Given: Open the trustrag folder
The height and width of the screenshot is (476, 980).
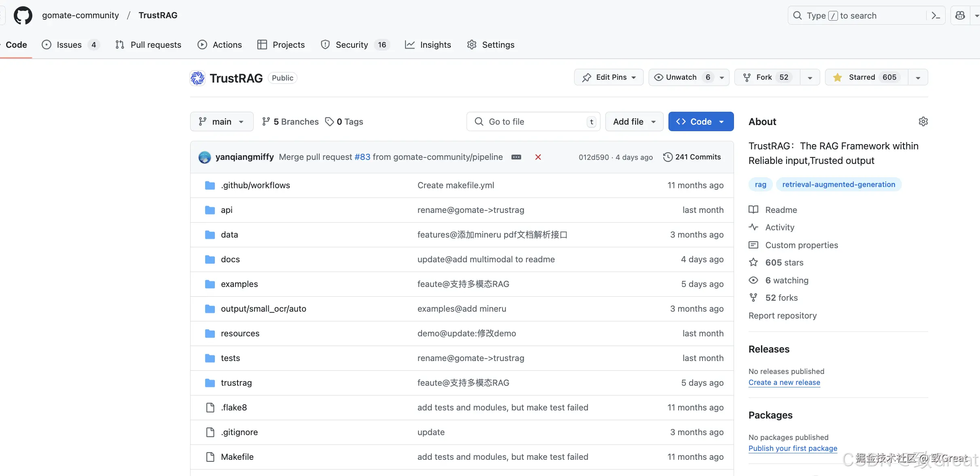Looking at the screenshot, I should tap(236, 382).
